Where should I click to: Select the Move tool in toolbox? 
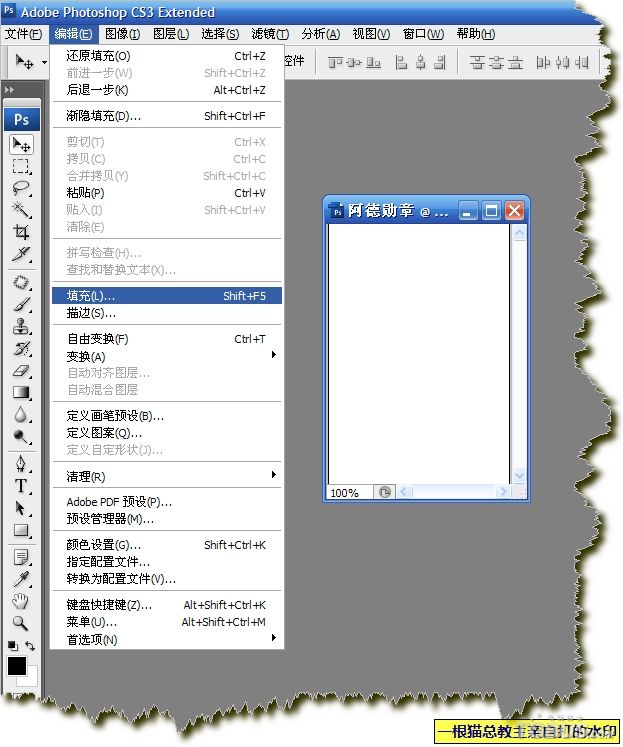21,144
